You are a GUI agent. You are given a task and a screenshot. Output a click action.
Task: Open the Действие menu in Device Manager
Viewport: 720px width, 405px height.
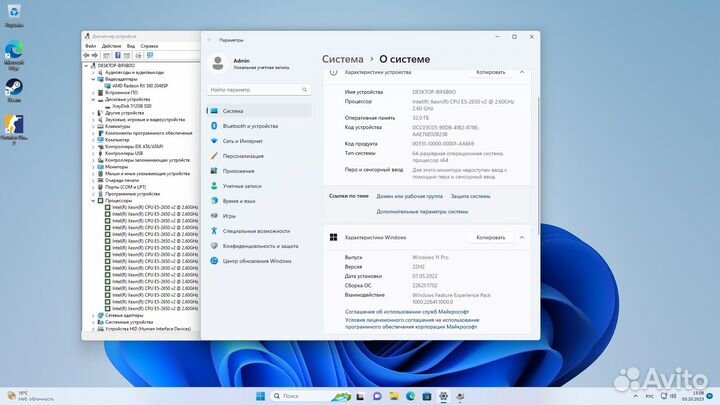pos(112,46)
